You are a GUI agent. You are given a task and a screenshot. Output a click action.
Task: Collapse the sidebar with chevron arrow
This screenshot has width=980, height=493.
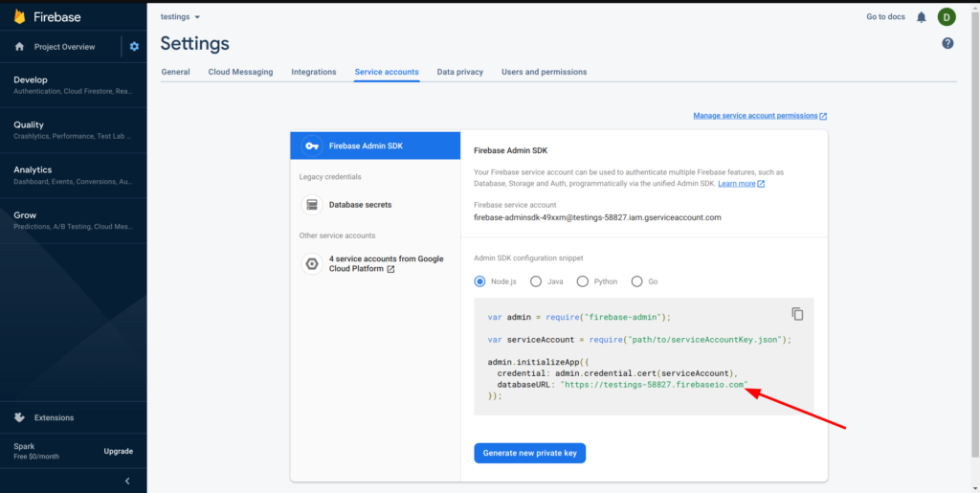[x=127, y=481]
